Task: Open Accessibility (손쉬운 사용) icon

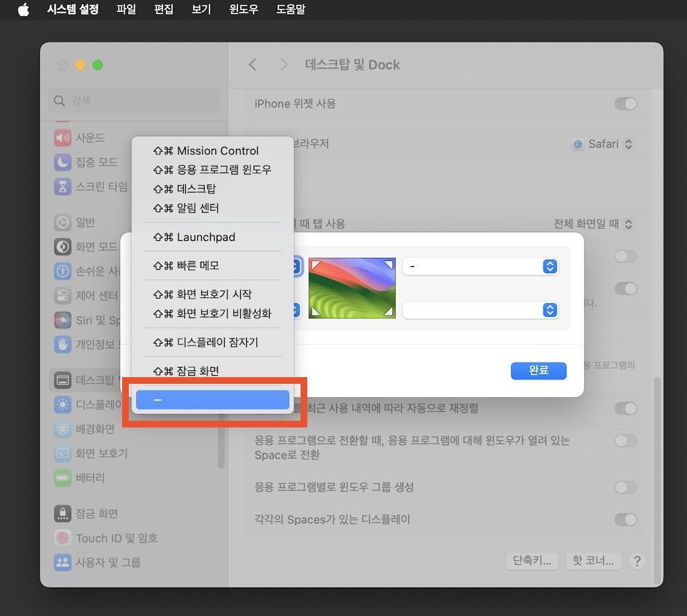Action: (62, 271)
